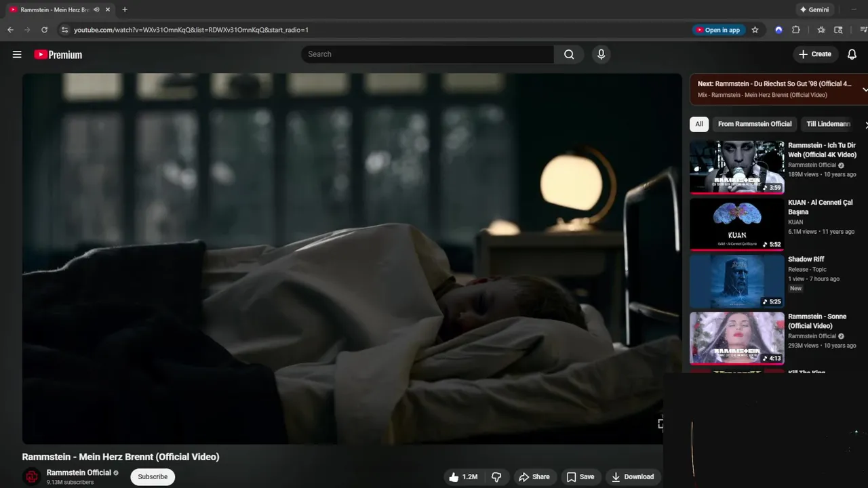868x488 pixels.
Task: Click Open in app
Action: (718, 30)
